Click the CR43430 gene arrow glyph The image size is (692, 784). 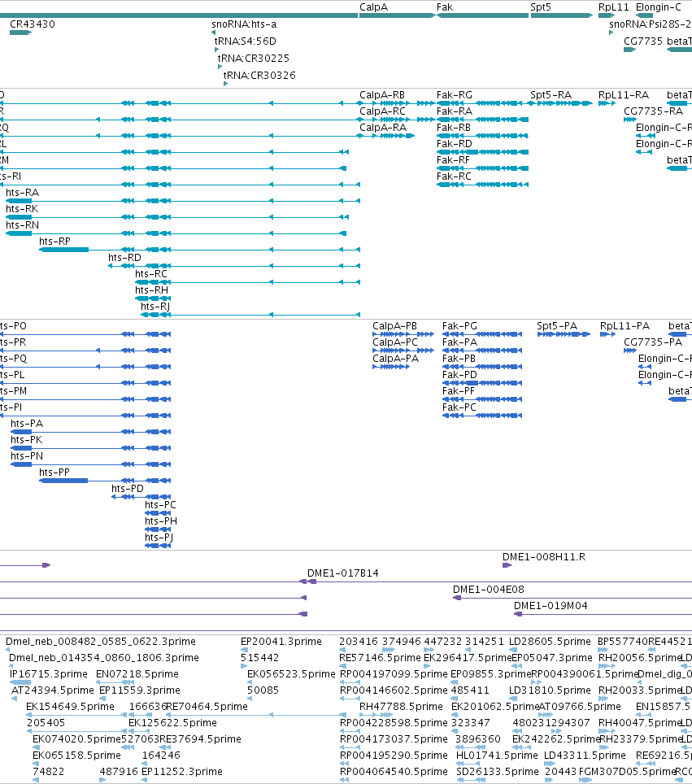pos(20,33)
